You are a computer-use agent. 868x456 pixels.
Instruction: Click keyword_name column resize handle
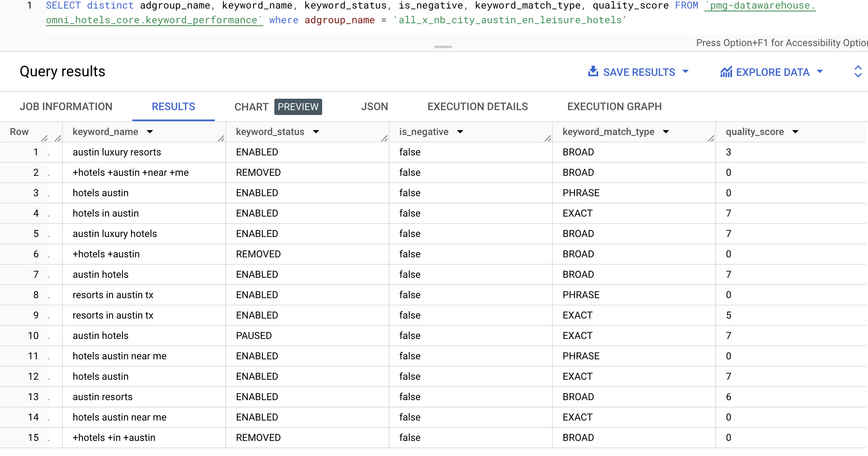pyautogui.click(x=221, y=138)
